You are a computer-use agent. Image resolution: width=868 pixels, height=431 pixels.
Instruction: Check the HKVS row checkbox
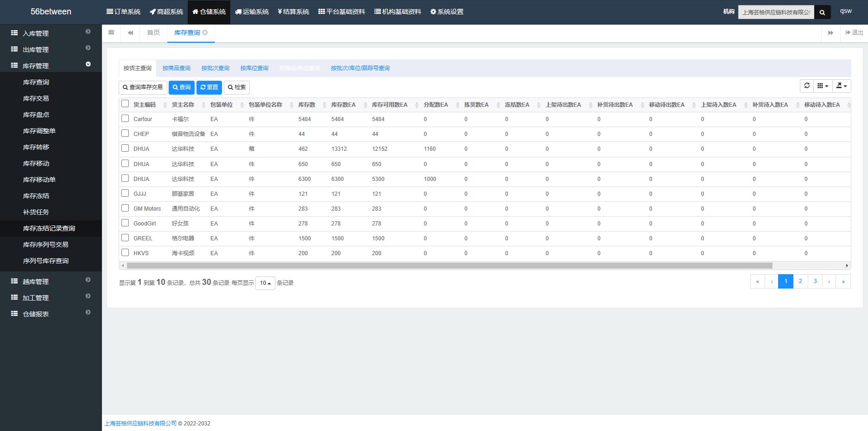(125, 253)
